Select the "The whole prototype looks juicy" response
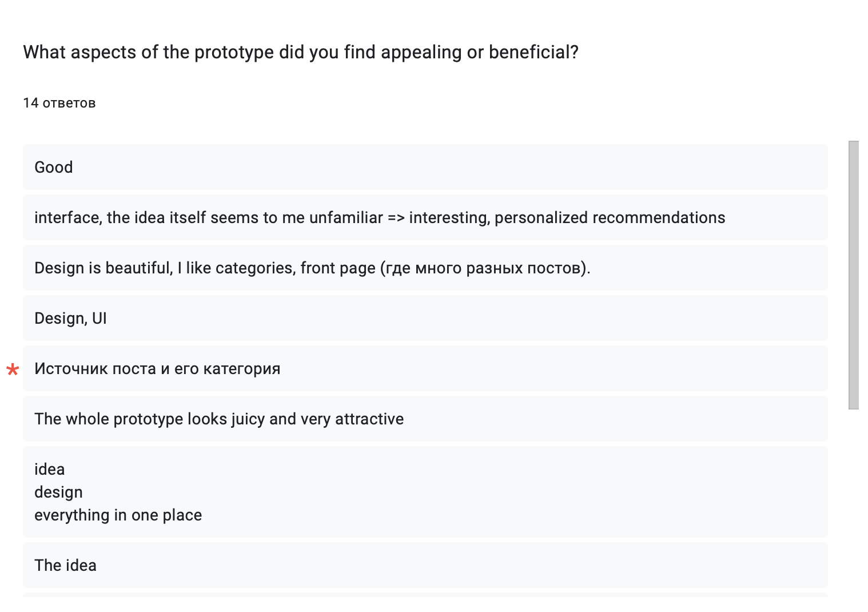 click(425, 419)
